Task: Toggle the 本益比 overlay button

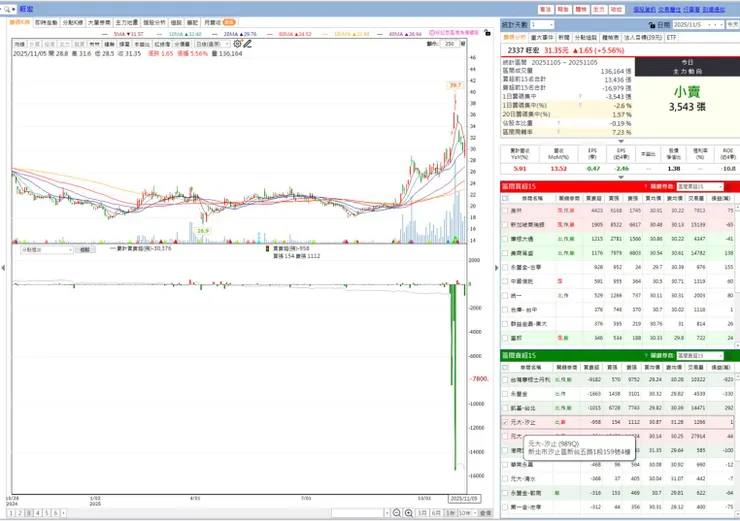Action: coord(142,44)
